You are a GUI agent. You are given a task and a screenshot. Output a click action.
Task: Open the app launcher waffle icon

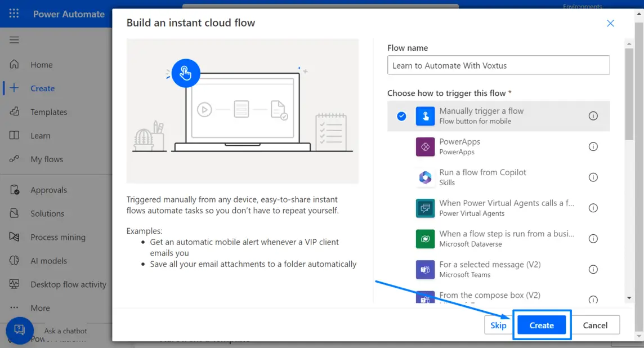[14, 14]
